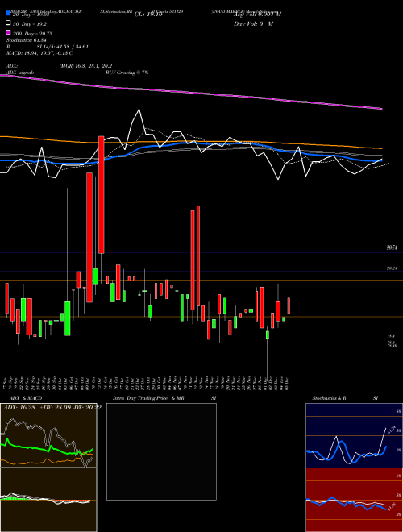The image size is (403, 532).
Task: Click the 'ADX signal:' label
Action: pos(20,73)
